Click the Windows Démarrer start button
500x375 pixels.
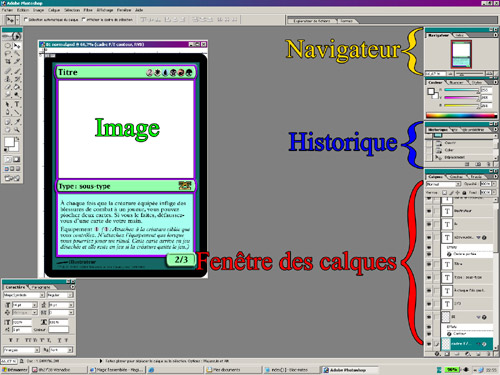(x=15, y=370)
